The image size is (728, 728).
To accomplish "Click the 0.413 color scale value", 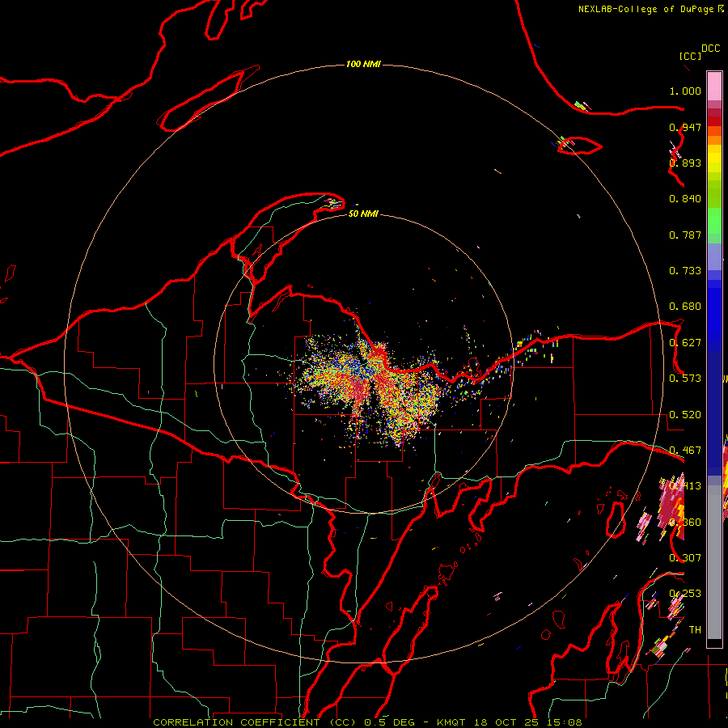I will (x=685, y=486).
